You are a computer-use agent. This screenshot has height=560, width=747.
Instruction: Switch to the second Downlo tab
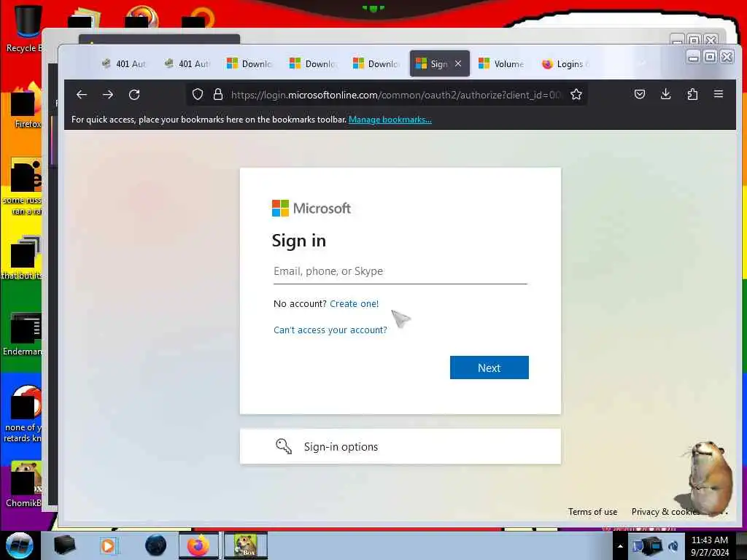click(x=312, y=64)
